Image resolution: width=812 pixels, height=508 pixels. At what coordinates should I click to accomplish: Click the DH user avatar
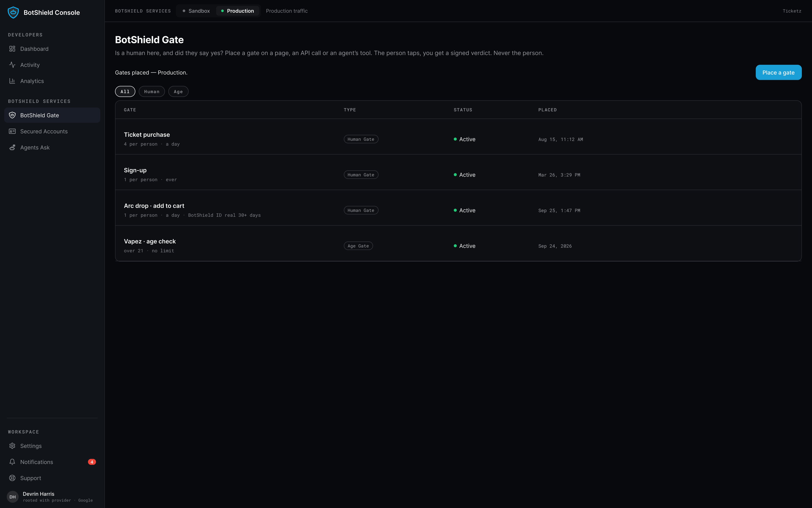[x=13, y=497]
